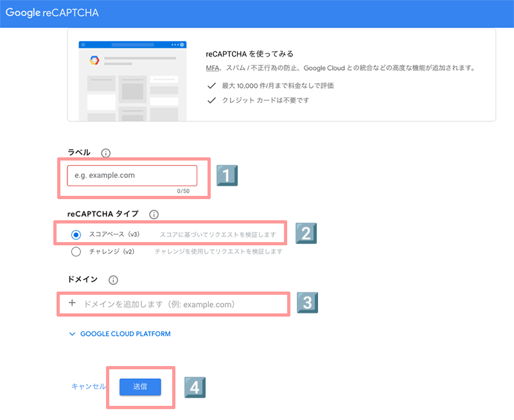Image resolution: width=514 pixels, height=420 pixels.
Task: Click the Google reCAPTCHA logo in header
Action: pyautogui.click(x=52, y=13)
